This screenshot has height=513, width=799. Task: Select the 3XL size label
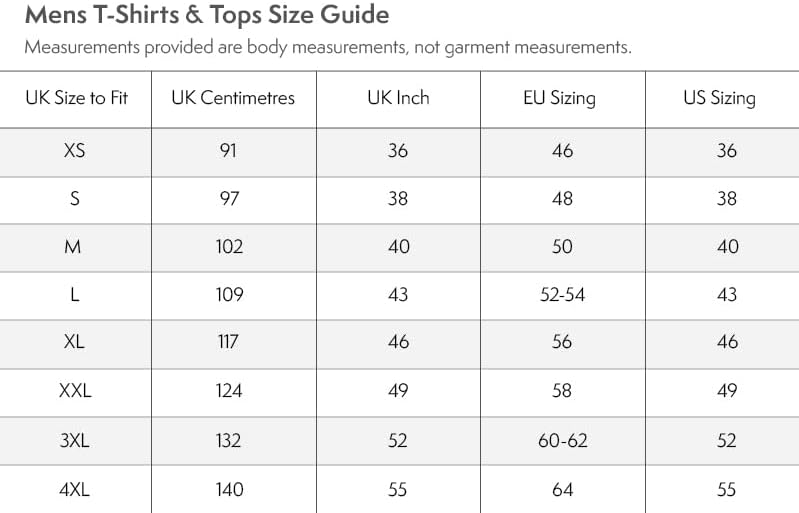click(74, 440)
